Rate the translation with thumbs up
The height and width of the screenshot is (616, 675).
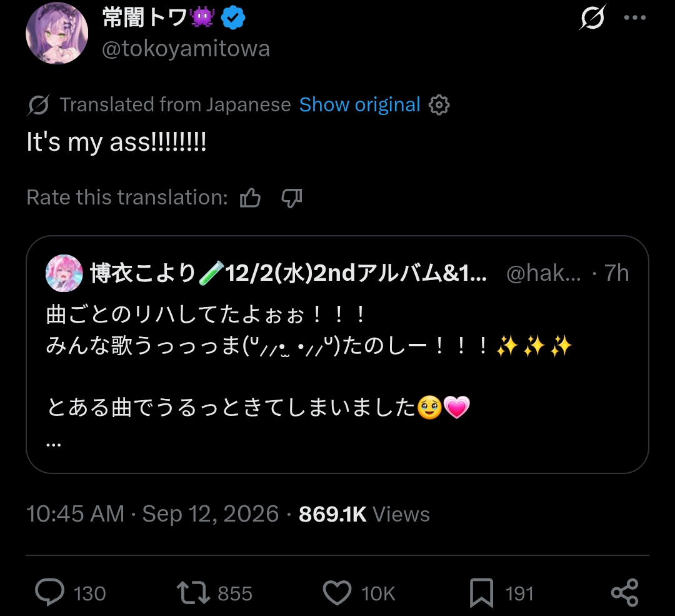[x=250, y=198]
